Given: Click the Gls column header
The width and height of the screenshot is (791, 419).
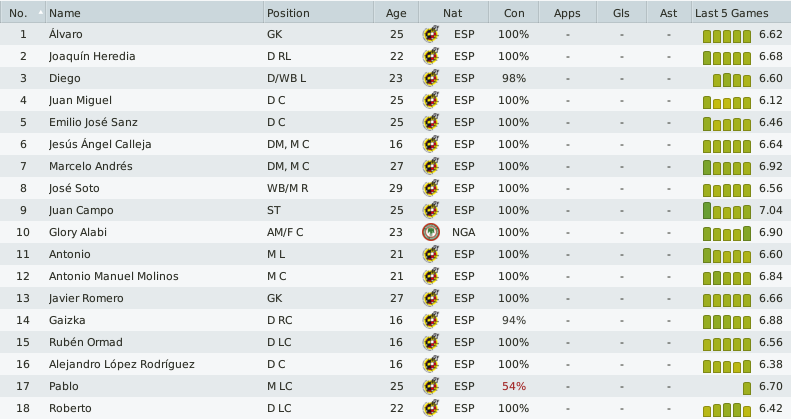Looking at the screenshot, I should (621, 13).
